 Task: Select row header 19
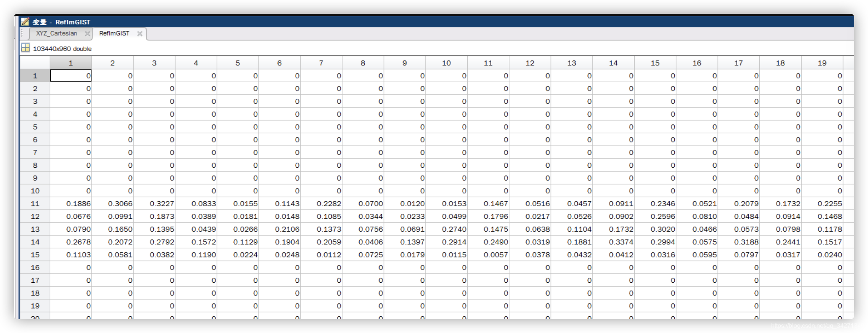click(x=35, y=306)
